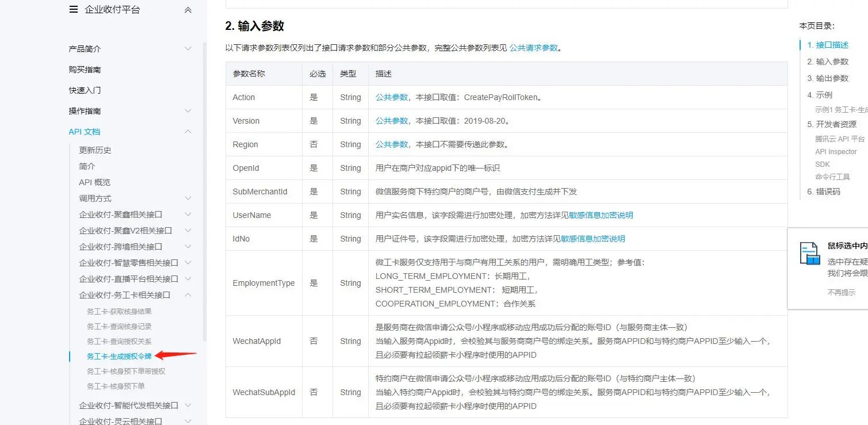
Task: Select 务工卡-获取核身结果 in the sidebar
Action: point(119,312)
